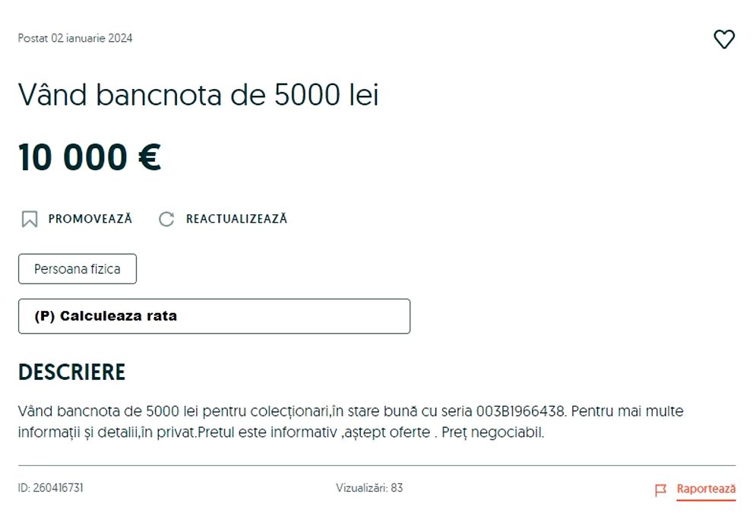Select the Persoana fizica tag

coord(77,269)
